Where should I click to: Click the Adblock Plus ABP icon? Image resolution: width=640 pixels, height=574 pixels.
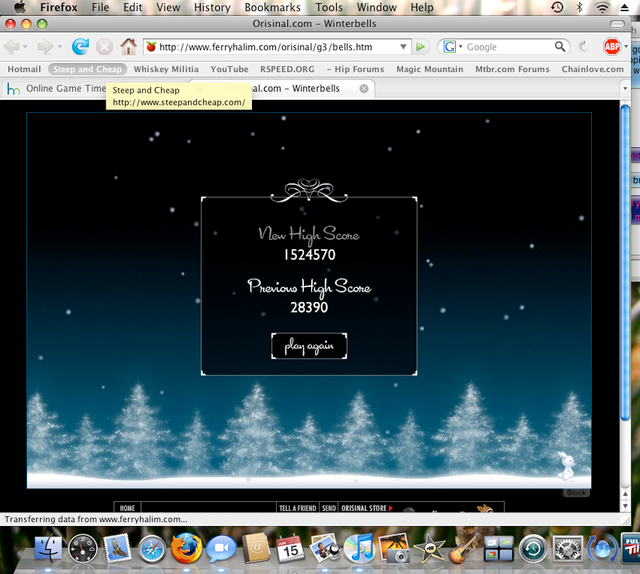(x=612, y=47)
